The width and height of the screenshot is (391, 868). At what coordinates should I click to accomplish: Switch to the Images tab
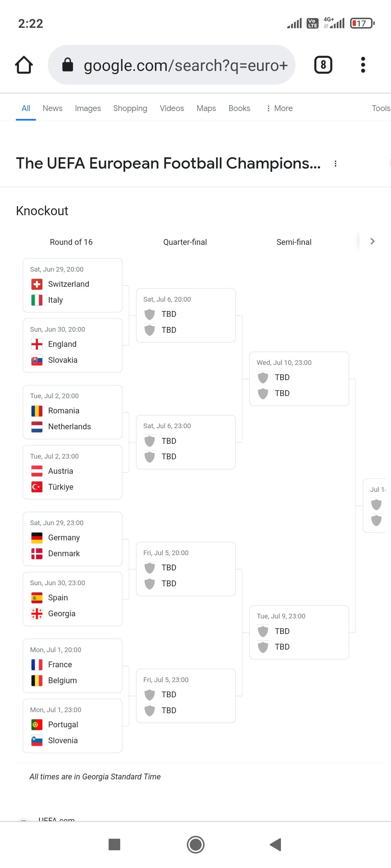88,109
